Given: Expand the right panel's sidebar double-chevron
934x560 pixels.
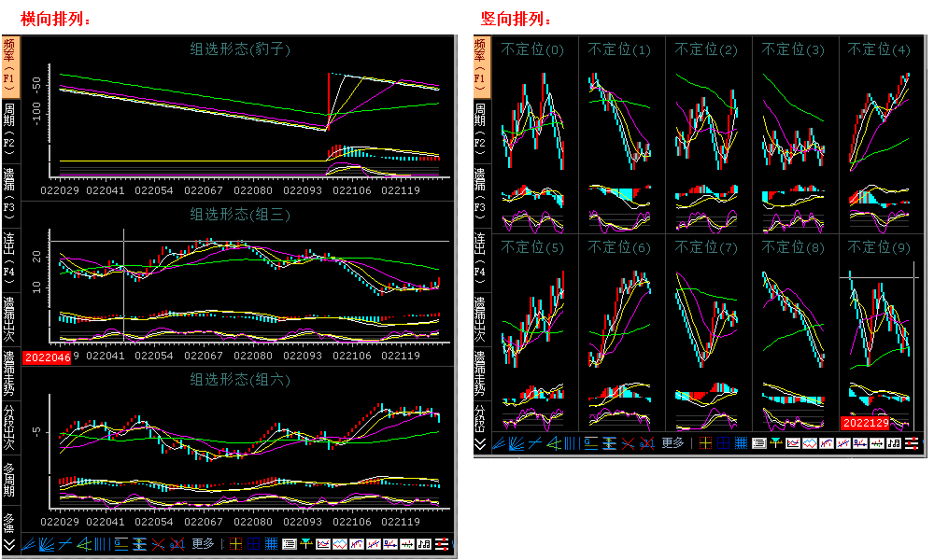Looking at the screenshot, I should (481, 443).
